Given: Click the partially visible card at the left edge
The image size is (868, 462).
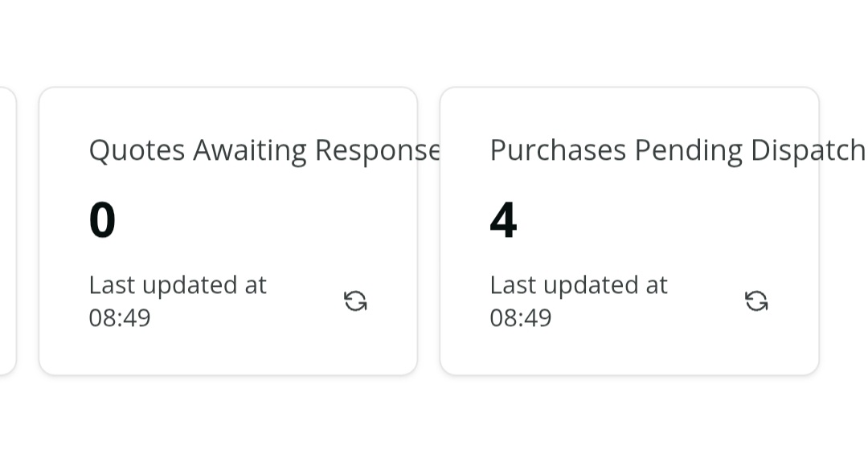Looking at the screenshot, I should click(6, 231).
